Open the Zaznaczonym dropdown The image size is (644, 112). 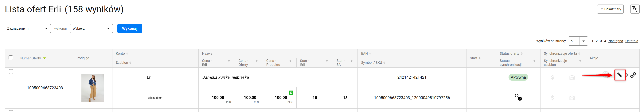click(28, 28)
